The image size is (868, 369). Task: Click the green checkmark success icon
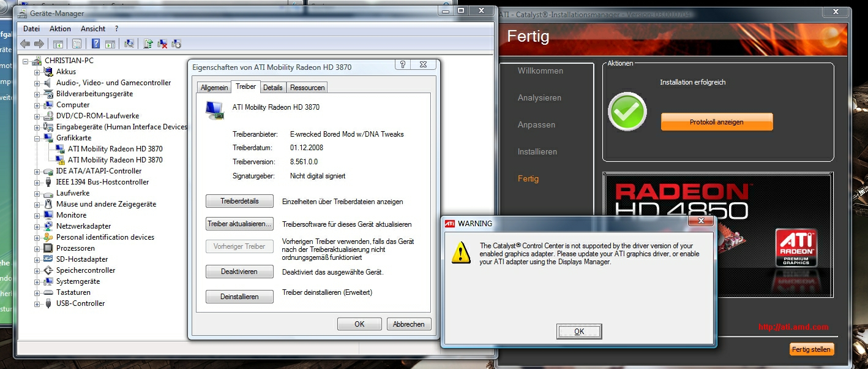627,111
